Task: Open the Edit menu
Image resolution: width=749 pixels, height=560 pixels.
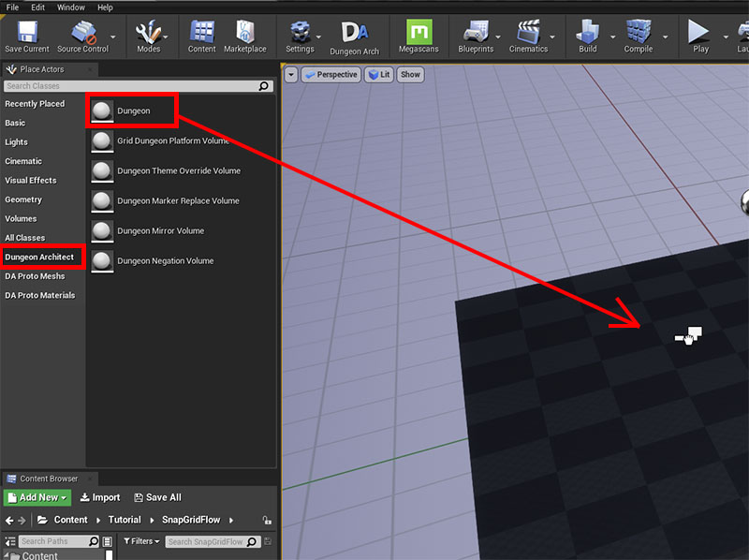Action: point(37,7)
